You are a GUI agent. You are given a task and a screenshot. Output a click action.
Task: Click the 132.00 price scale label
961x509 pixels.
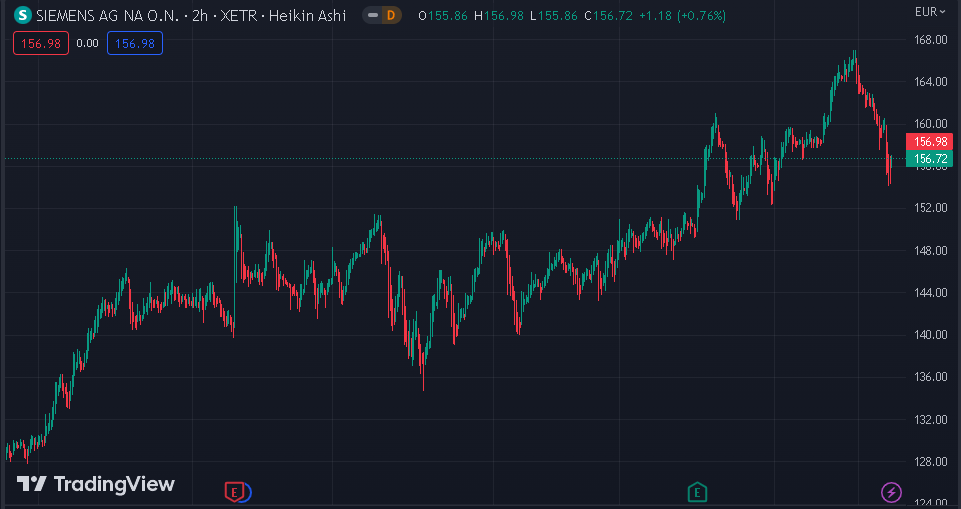930,420
